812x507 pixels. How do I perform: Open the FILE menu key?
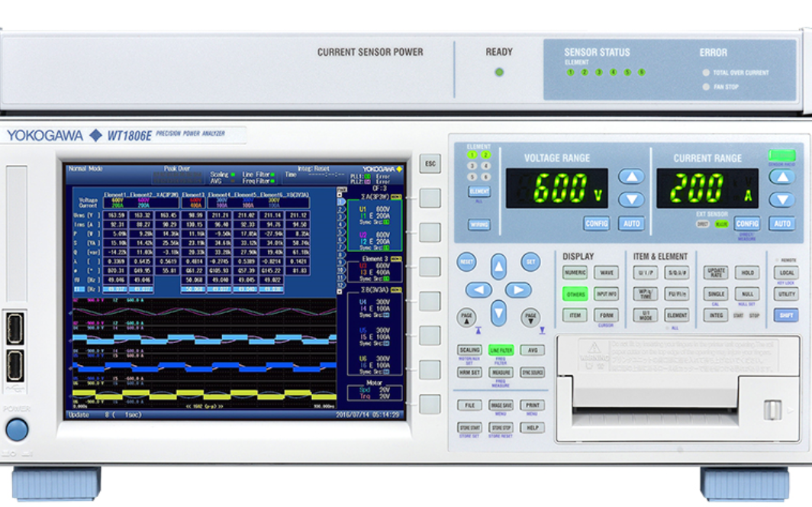tap(469, 406)
